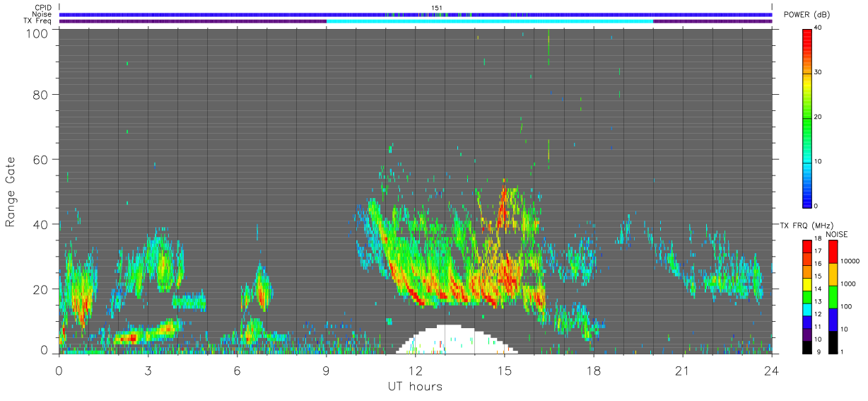Click the 100 tick label on the range axis
The image size is (868, 401).
coord(38,33)
